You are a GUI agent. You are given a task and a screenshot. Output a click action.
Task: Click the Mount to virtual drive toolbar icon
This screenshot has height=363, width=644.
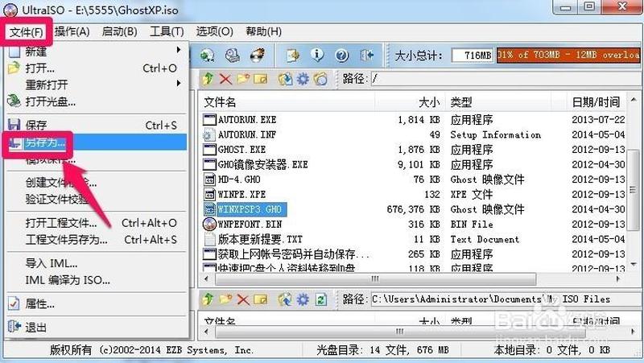click(x=233, y=55)
